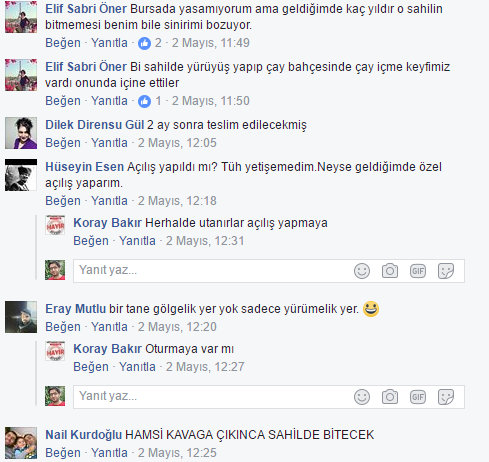
Task: View like reaction on Elif's 11:50 comment
Action: pos(150,101)
